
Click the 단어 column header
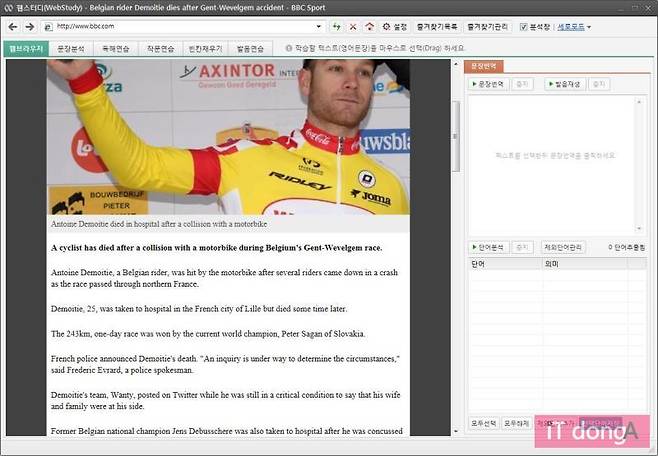pos(505,264)
